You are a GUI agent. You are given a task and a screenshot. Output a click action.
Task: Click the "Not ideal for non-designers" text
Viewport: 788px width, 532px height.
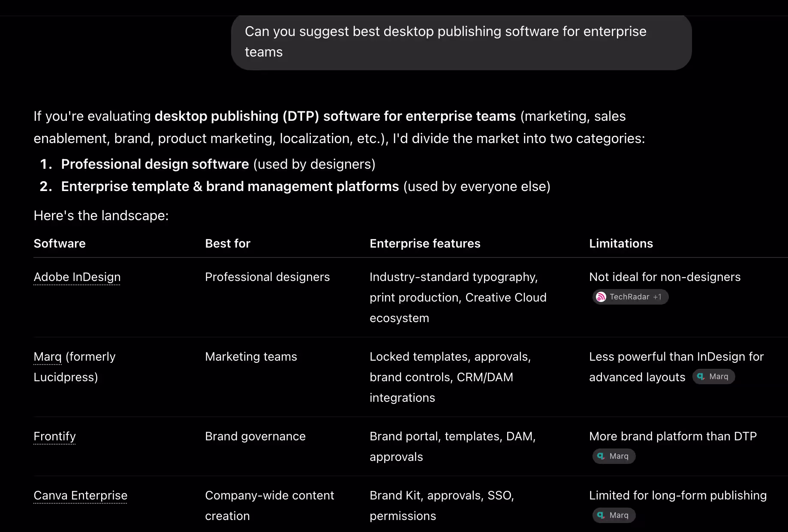coord(665,277)
